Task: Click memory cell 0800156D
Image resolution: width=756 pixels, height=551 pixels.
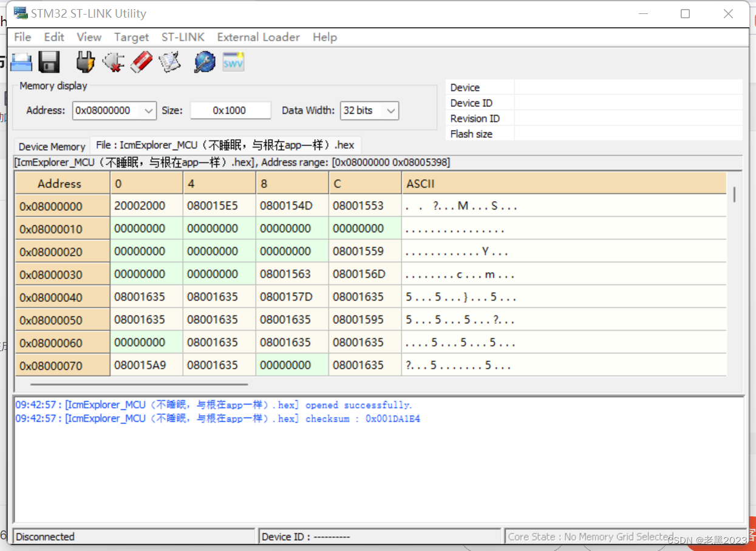Action: [365, 274]
